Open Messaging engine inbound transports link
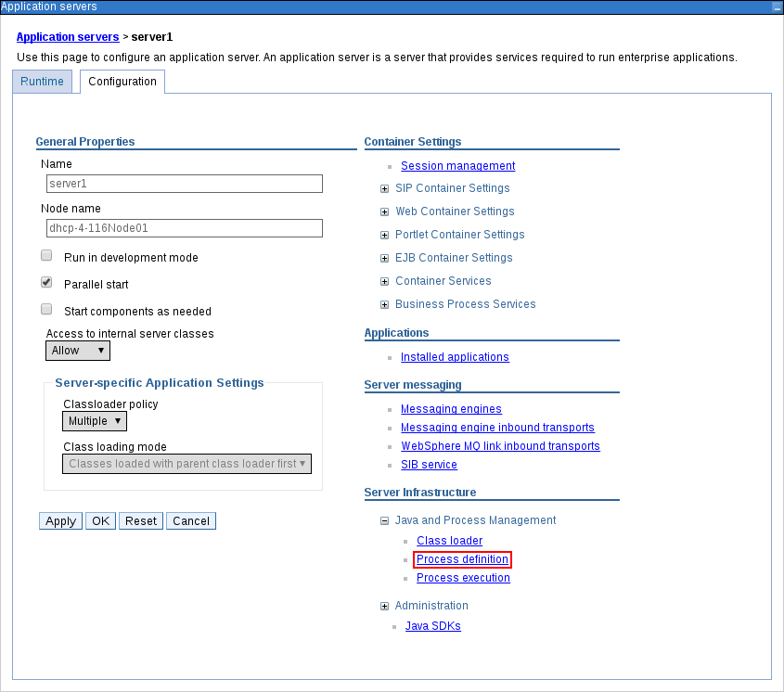 point(497,428)
